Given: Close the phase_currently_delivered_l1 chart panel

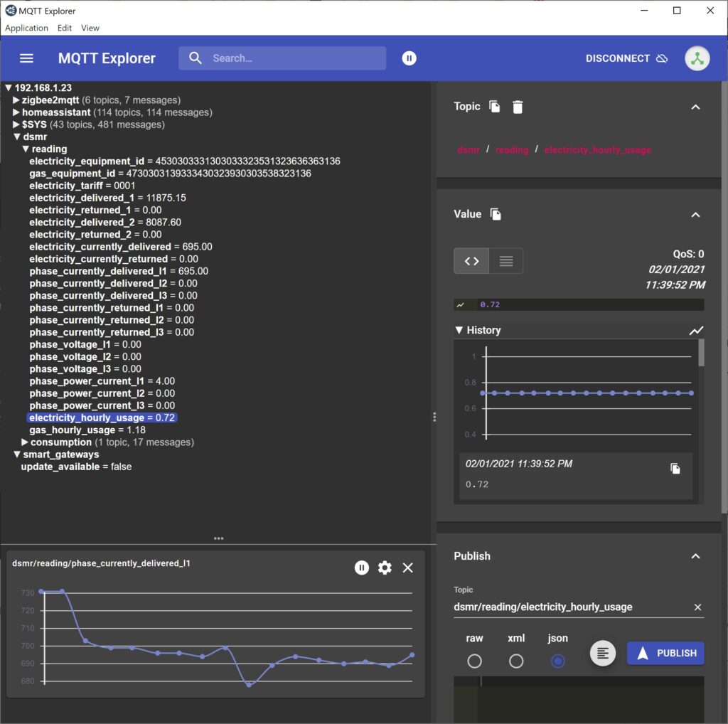Looking at the screenshot, I should 407,568.
